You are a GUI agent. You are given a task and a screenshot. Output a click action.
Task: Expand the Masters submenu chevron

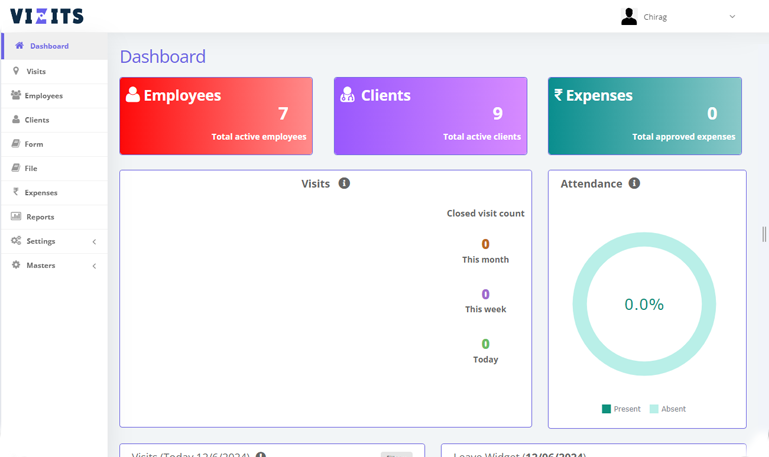tap(94, 266)
